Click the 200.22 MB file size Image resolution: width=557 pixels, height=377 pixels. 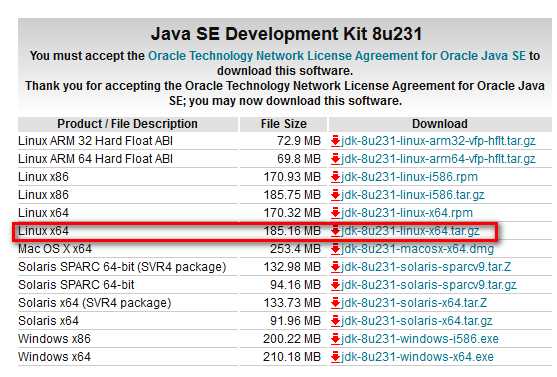(x=292, y=339)
